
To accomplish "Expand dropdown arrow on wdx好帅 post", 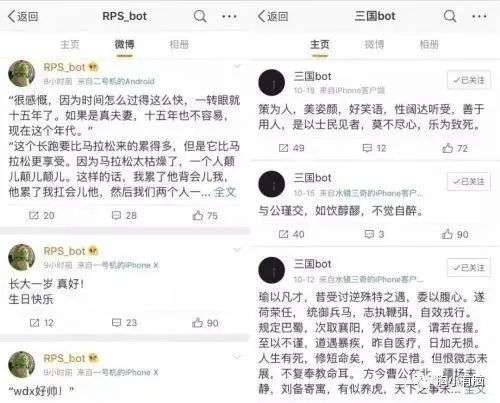I will (x=237, y=357).
